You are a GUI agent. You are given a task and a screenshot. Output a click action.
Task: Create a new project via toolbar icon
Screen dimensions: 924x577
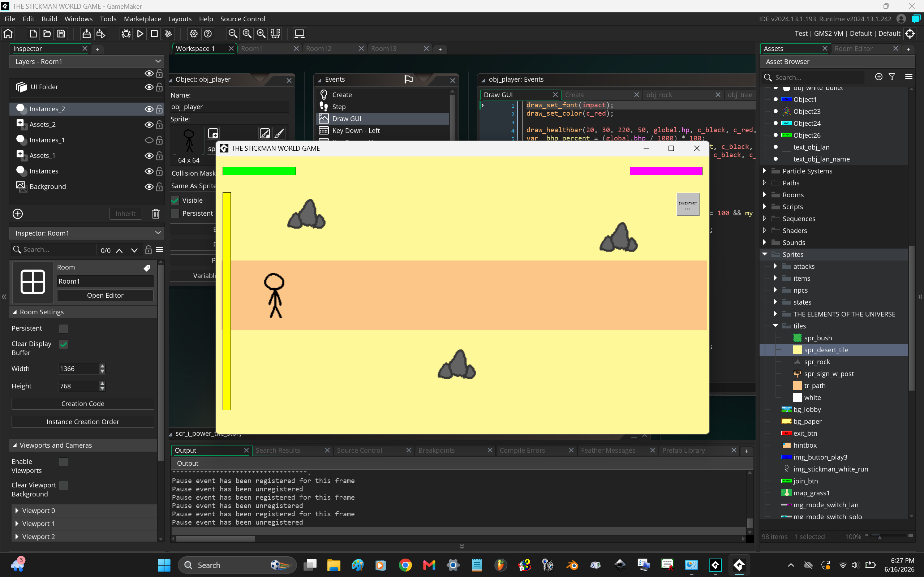(x=33, y=34)
